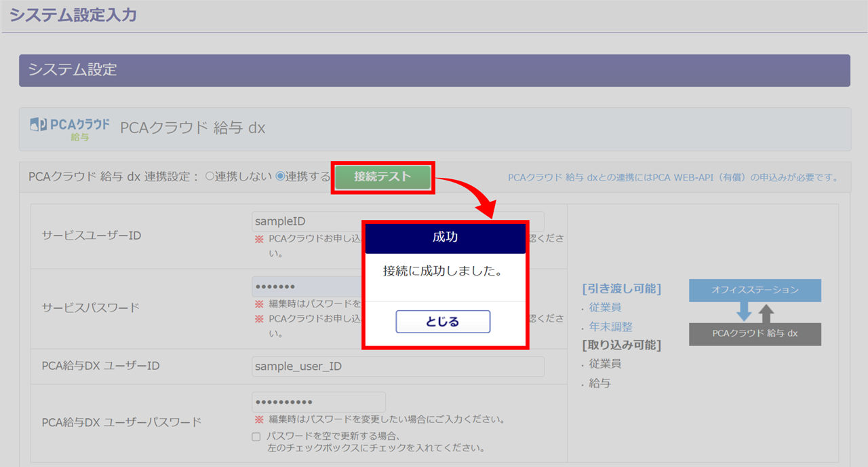868x467 pixels.
Task: Focus the サービスパスワード field
Action: point(318,286)
